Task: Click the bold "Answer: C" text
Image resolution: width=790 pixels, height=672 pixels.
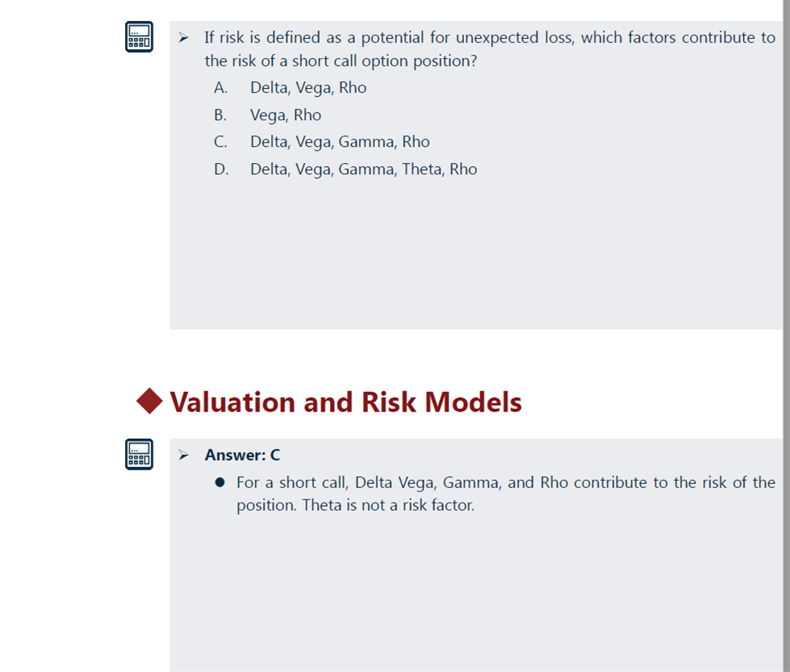Action: 242,455
